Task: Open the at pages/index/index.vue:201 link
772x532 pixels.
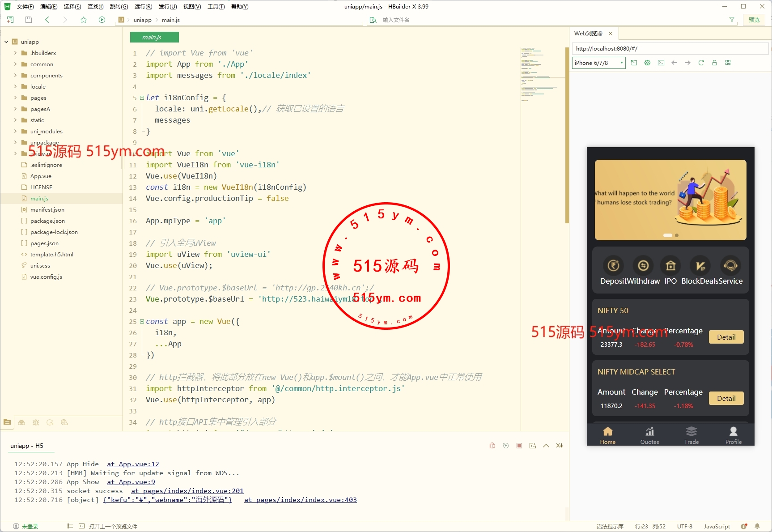Action: (187, 491)
